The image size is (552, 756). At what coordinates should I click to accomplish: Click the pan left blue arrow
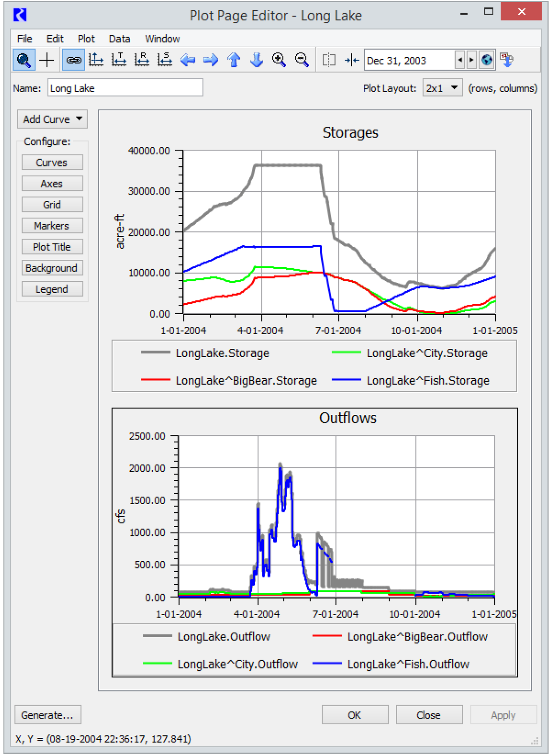[188, 60]
